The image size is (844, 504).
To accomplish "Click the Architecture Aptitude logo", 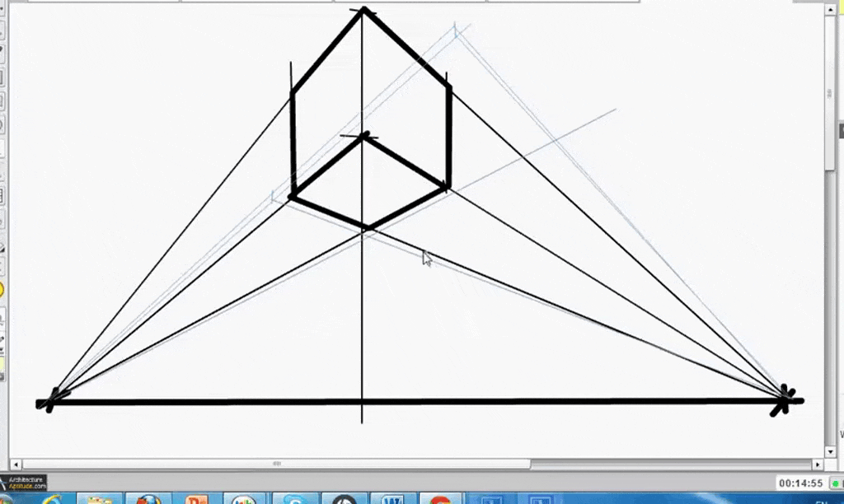I will (25, 483).
